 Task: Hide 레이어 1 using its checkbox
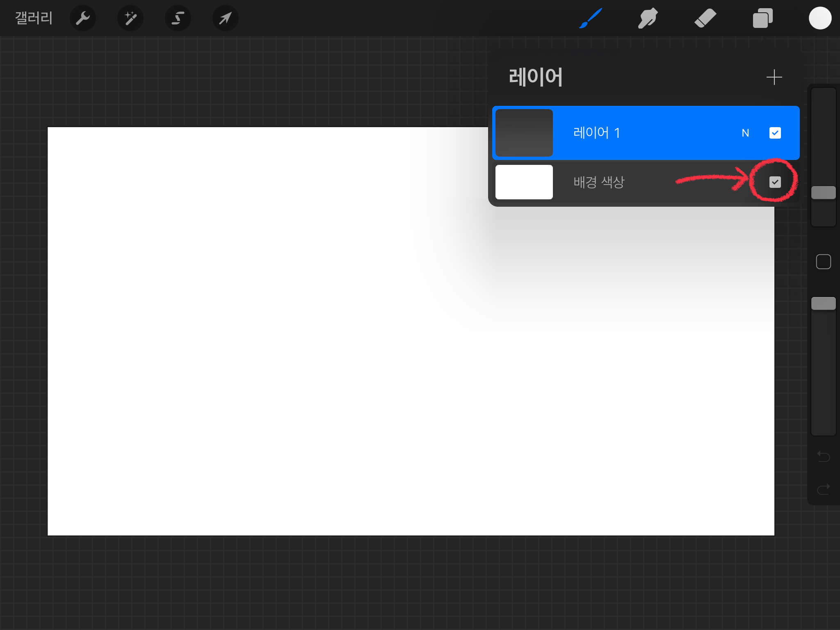(775, 133)
